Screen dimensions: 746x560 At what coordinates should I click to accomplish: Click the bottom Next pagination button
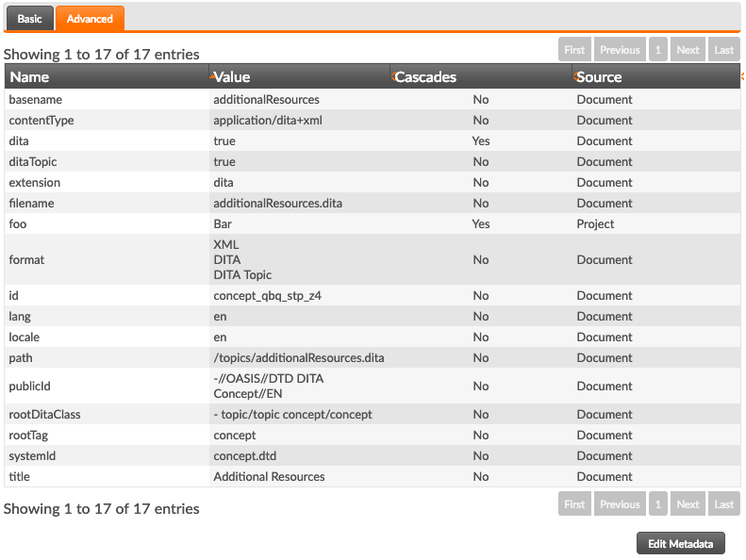point(688,503)
